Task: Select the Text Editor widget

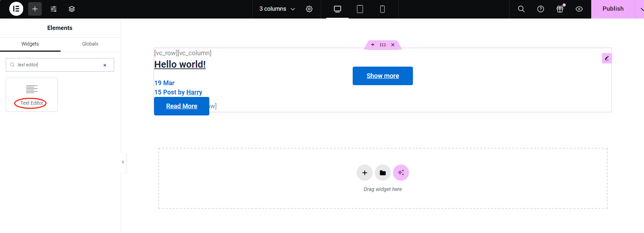Action: [x=32, y=95]
